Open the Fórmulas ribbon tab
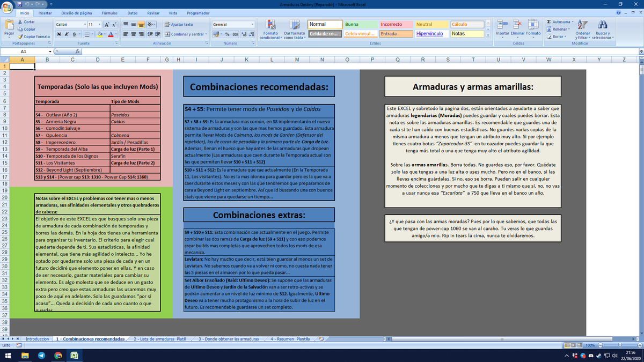 click(x=110, y=13)
